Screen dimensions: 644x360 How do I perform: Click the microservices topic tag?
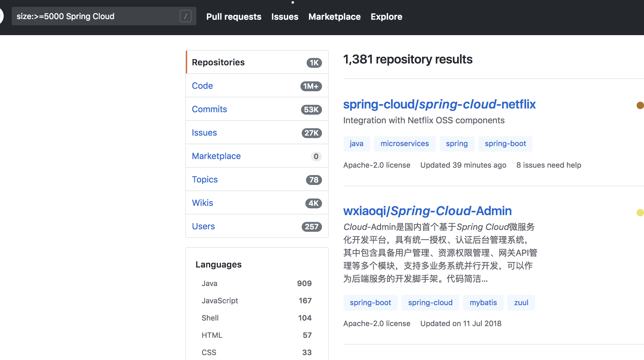(x=405, y=144)
